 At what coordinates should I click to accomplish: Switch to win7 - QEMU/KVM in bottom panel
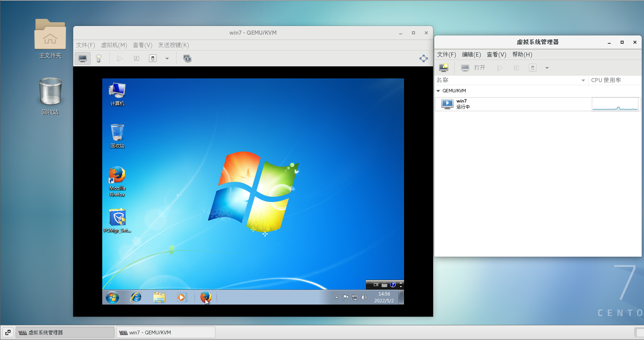[166, 332]
